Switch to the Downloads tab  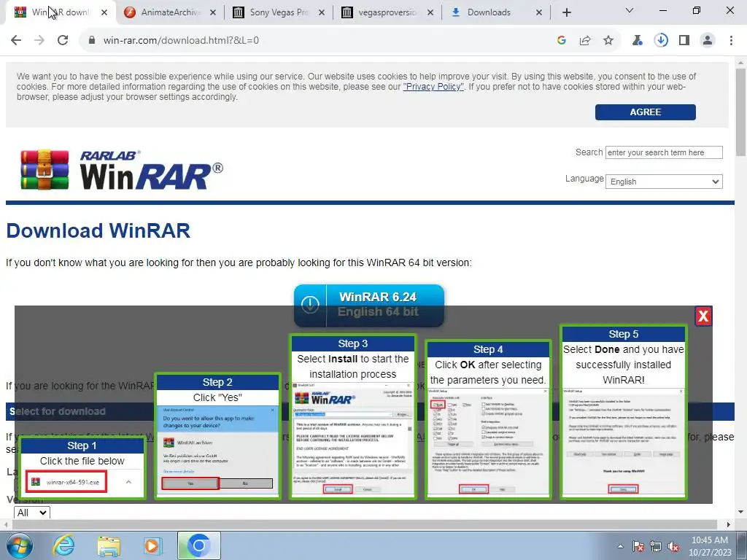point(495,12)
